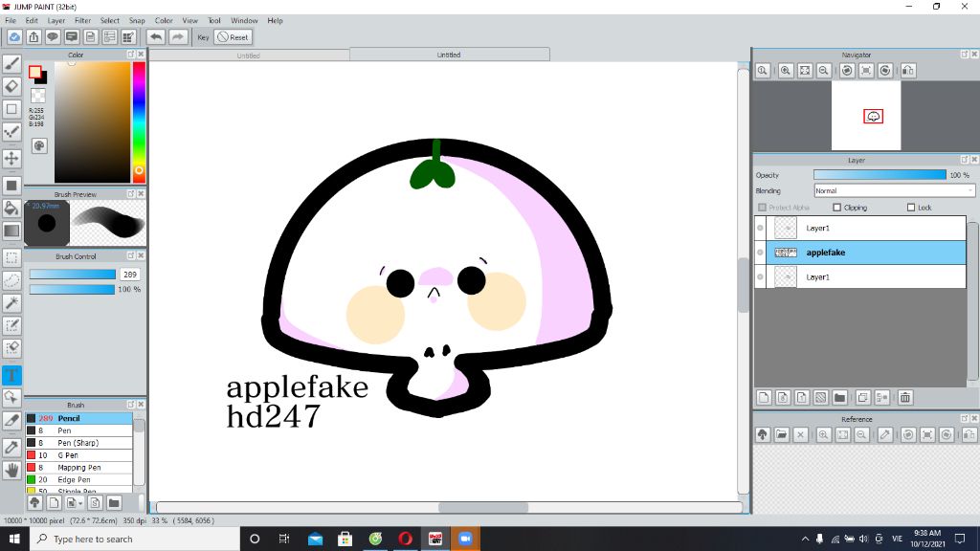Click the export share toolbar icon
Screen dimensions: 980x551
pyautogui.click(x=33, y=37)
